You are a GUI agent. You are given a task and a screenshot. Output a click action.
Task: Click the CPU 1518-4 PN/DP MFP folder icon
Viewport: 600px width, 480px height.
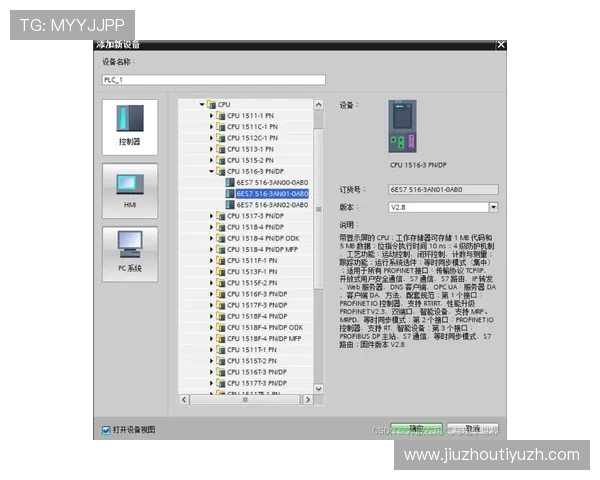220,249
